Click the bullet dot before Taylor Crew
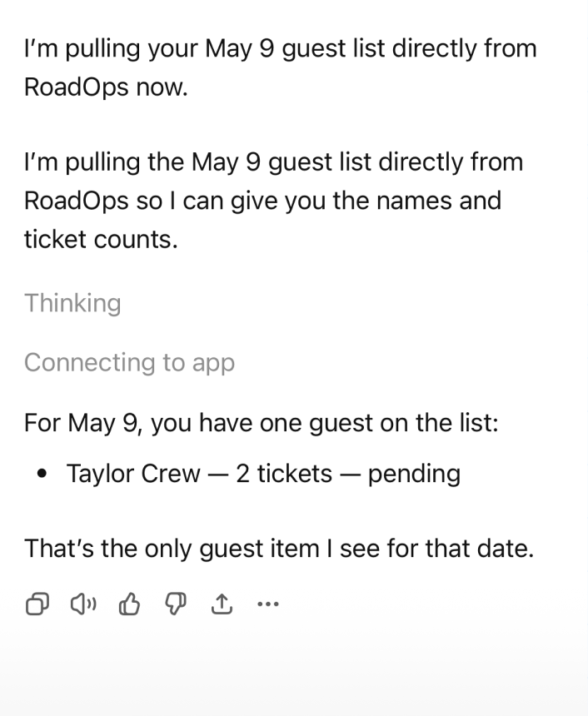Screen dimensions: 588x716 (42, 475)
